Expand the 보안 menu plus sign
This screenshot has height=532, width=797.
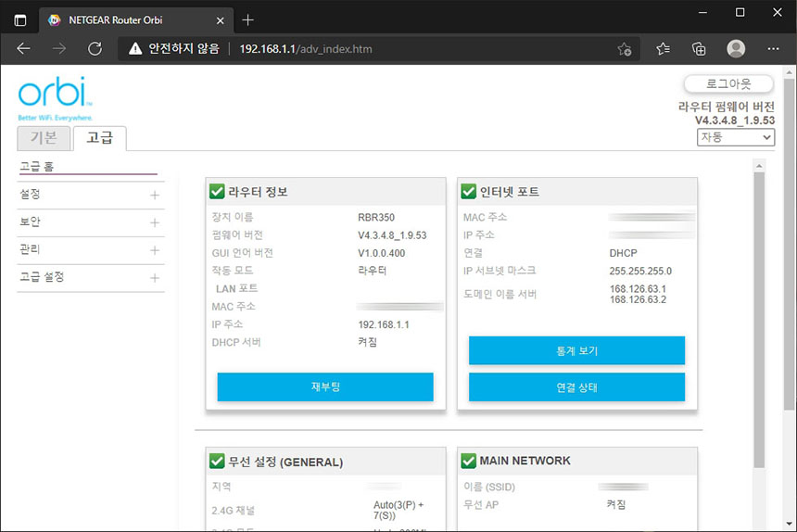pyautogui.click(x=155, y=222)
